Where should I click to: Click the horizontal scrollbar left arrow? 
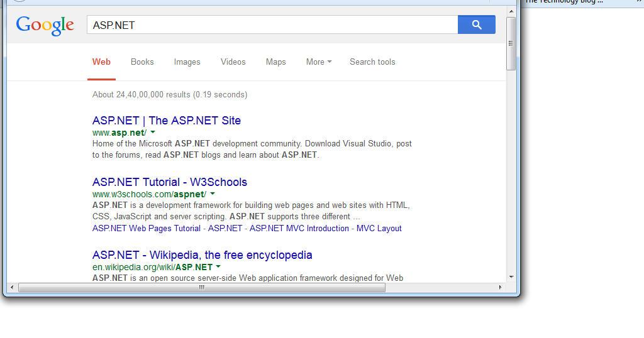click(12, 288)
